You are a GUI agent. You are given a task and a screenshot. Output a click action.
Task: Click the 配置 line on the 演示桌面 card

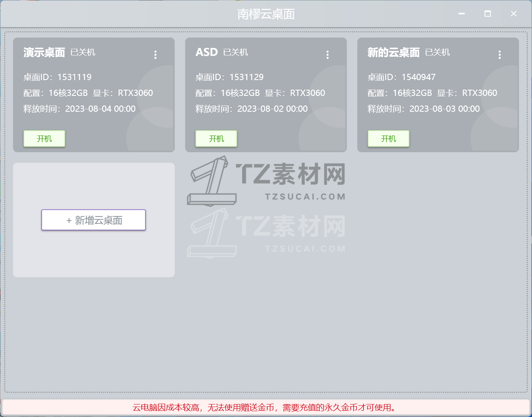(88, 93)
